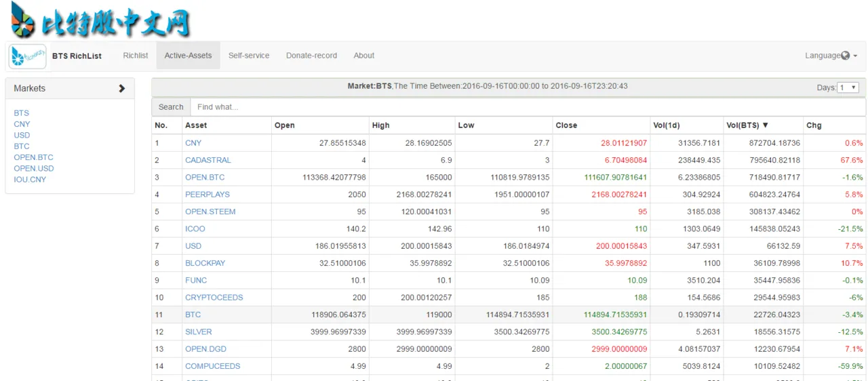Click CADASTRAL's 67.6% change value
Image resolution: width=868 pixels, height=381 pixels.
tap(852, 160)
